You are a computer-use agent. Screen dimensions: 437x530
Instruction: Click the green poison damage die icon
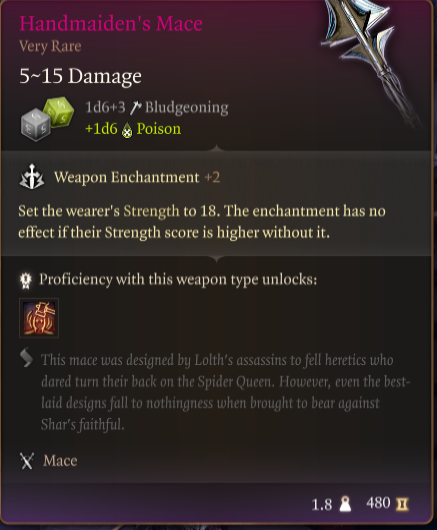coord(59,112)
